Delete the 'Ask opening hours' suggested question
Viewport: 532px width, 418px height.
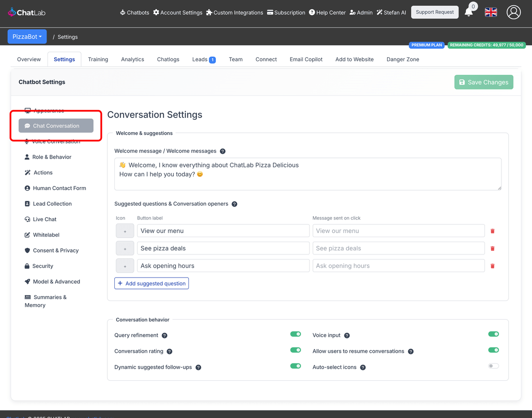tap(493, 266)
